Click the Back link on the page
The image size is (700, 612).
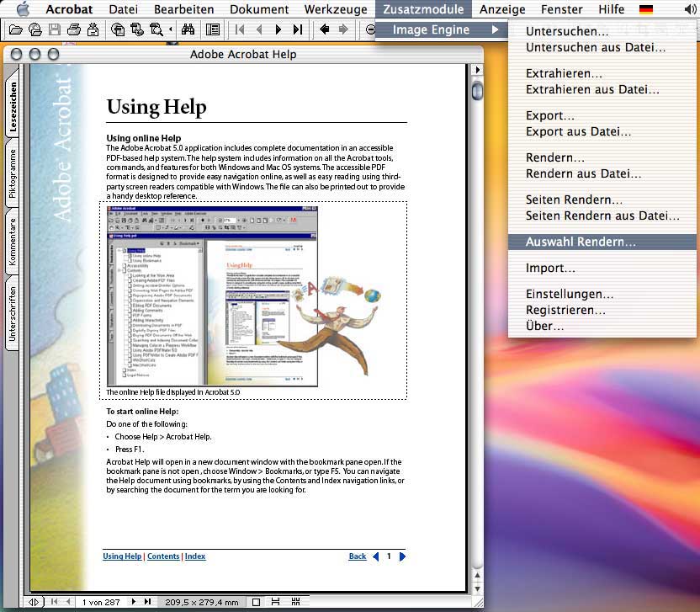[358, 556]
